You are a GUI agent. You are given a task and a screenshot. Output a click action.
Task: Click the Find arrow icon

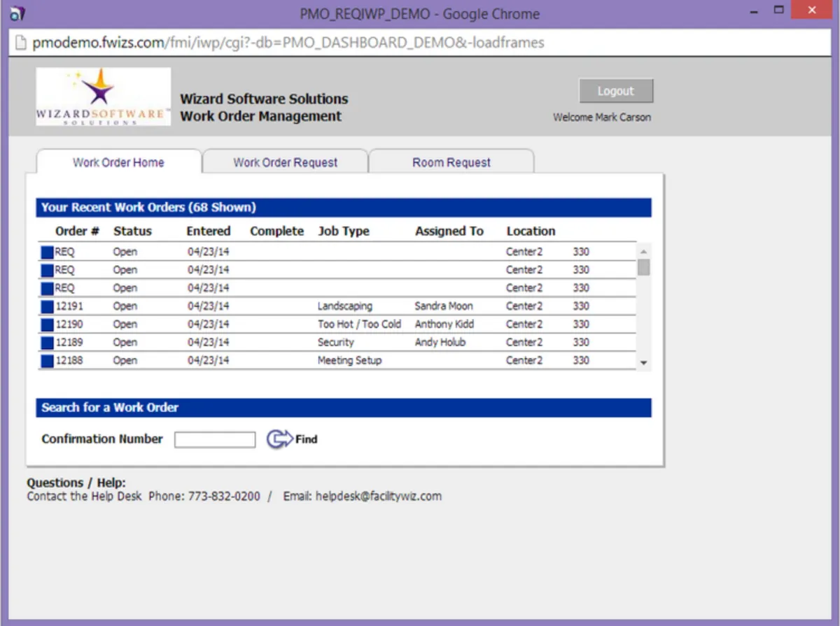pyautogui.click(x=279, y=439)
